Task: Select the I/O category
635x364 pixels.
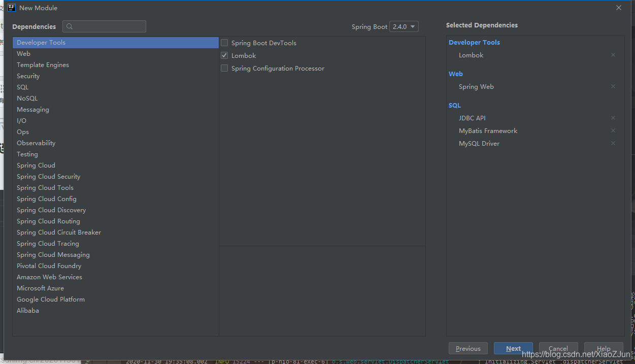Action: pos(116,121)
